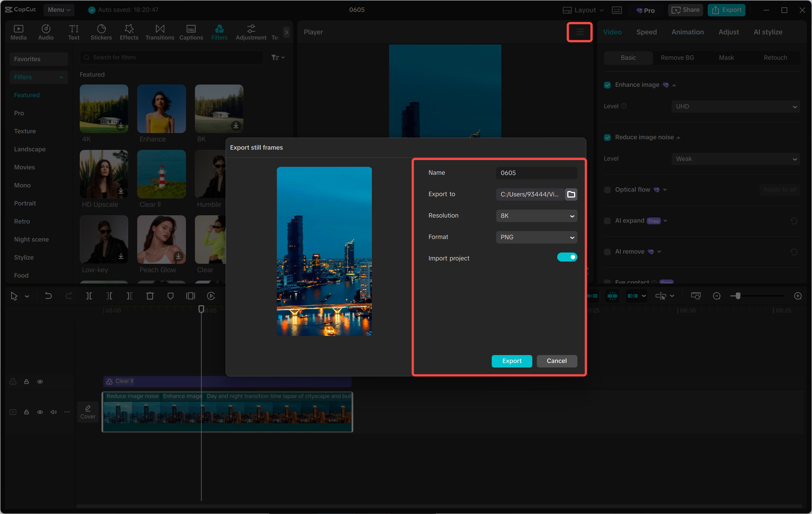Open the player hamburger menu
The width and height of the screenshot is (812, 514).
pyautogui.click(x=580, y=32)
